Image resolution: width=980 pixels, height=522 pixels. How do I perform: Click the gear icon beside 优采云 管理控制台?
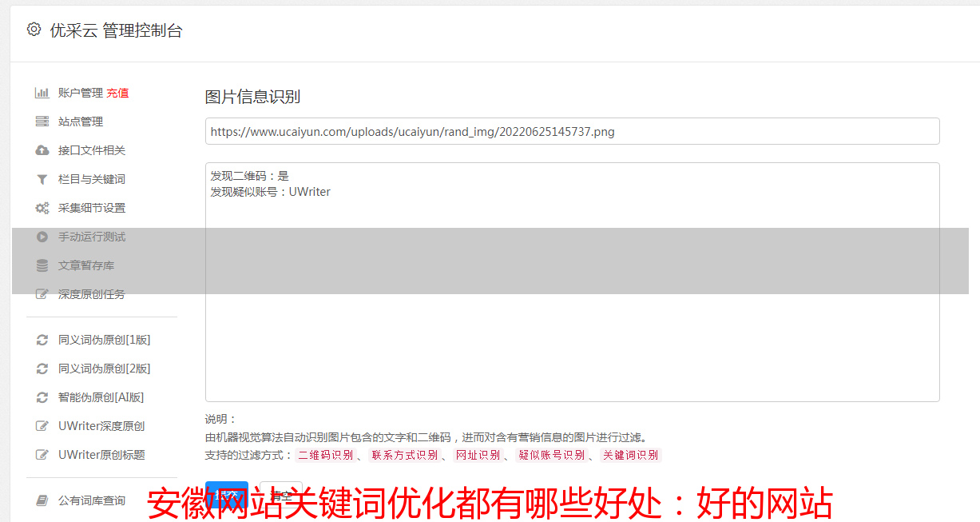[x=34, y=30]
